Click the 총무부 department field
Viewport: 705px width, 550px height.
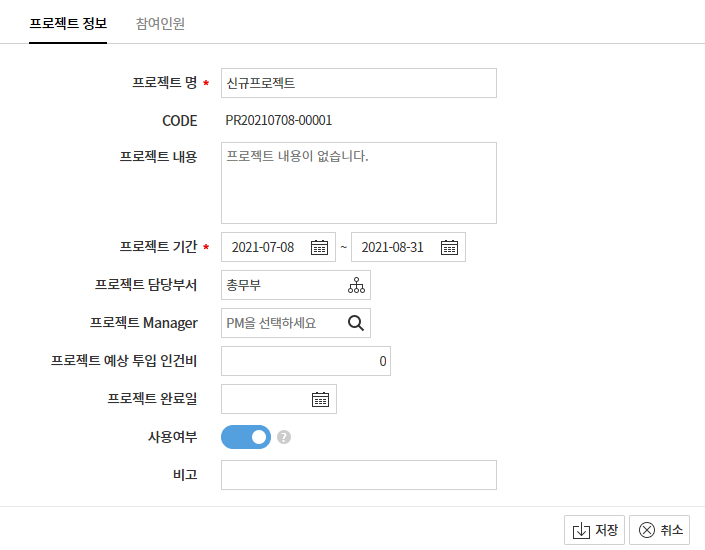282,285
